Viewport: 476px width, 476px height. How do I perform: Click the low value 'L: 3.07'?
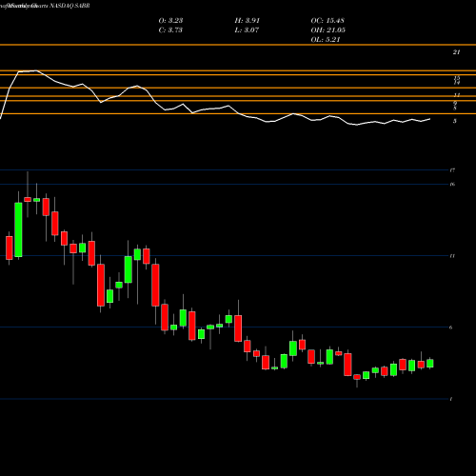tap(247, 30)
